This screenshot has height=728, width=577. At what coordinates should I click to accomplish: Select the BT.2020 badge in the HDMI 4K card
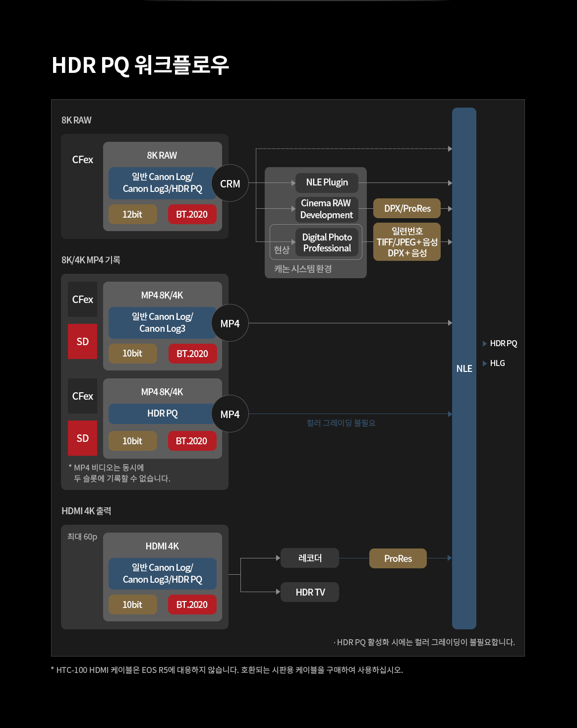coord(192,605)
